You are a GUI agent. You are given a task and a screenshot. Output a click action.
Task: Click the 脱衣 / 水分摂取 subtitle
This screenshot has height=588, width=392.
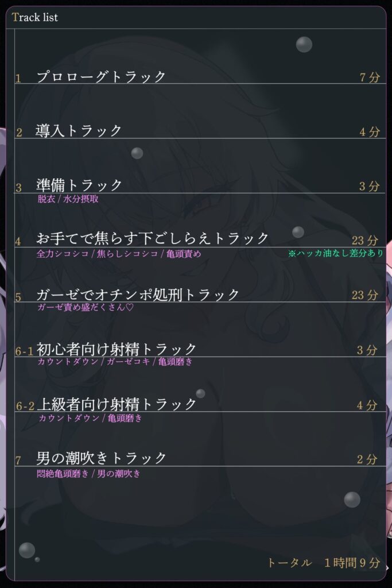(68, 199)
